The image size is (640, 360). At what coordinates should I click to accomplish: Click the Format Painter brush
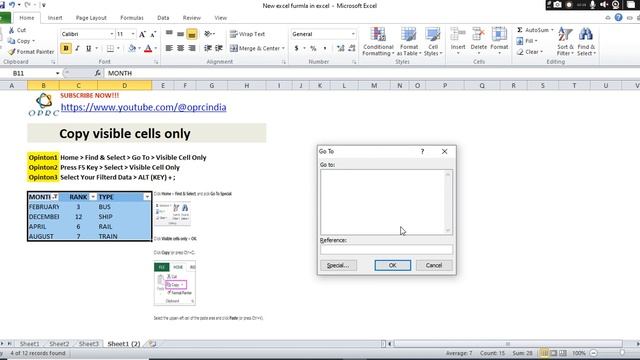tap(12, 52)
